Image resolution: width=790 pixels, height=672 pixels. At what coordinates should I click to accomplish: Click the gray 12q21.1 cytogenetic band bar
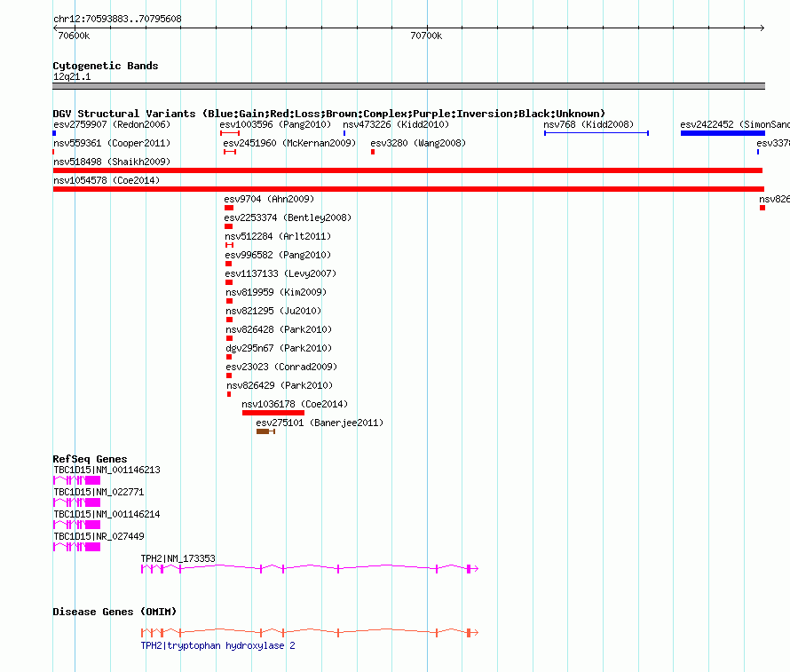pyautogui.click(x=408, y=86)
